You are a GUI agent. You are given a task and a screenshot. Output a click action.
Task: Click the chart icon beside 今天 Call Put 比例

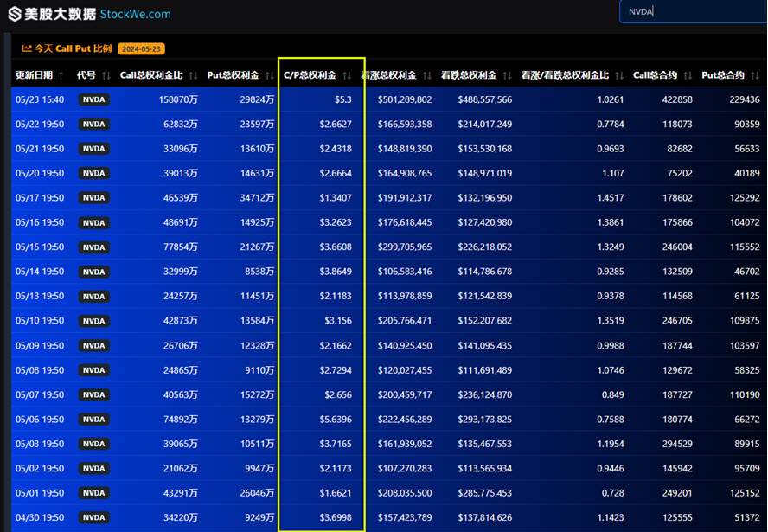point(27,48)
